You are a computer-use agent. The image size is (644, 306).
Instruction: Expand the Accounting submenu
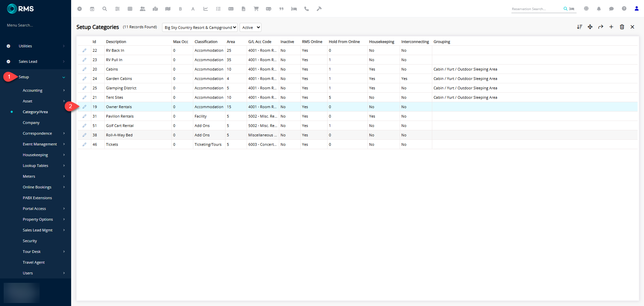pyautogui.click(x=33, y=90)
